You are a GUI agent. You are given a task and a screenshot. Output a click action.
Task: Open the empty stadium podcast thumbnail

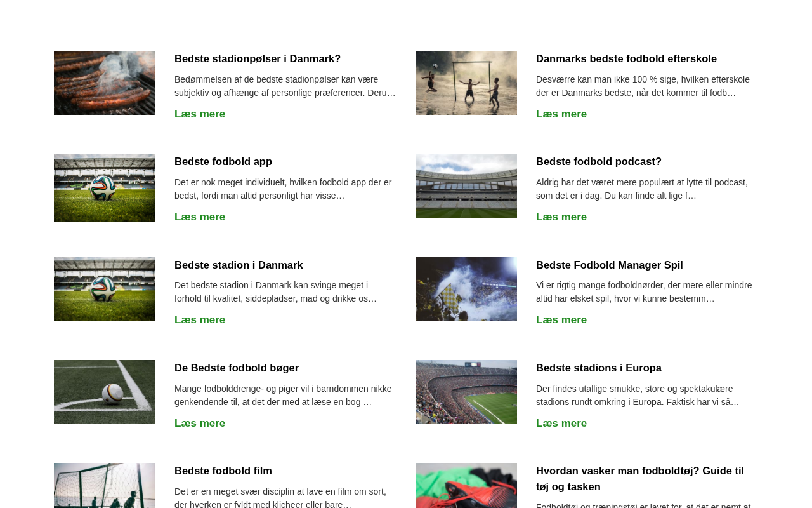[x=466, y=185]
